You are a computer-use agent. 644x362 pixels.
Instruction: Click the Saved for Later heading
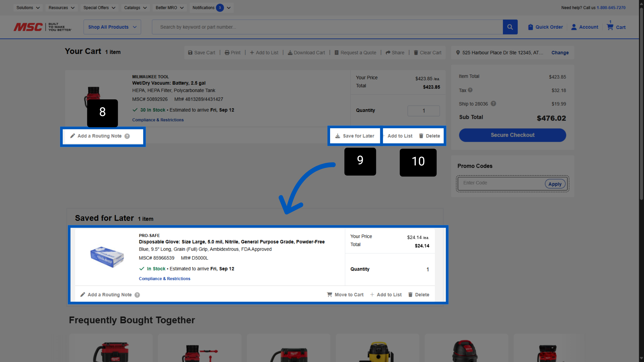click(x=104, y=218)
